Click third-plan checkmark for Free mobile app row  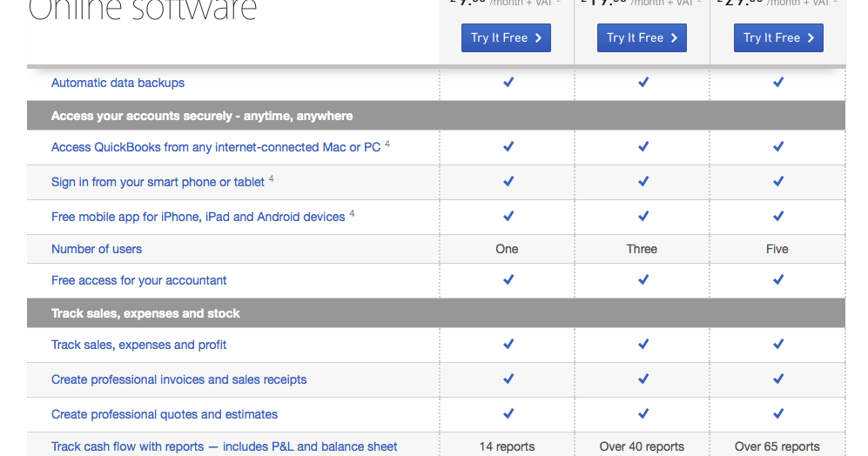point(778,216)
